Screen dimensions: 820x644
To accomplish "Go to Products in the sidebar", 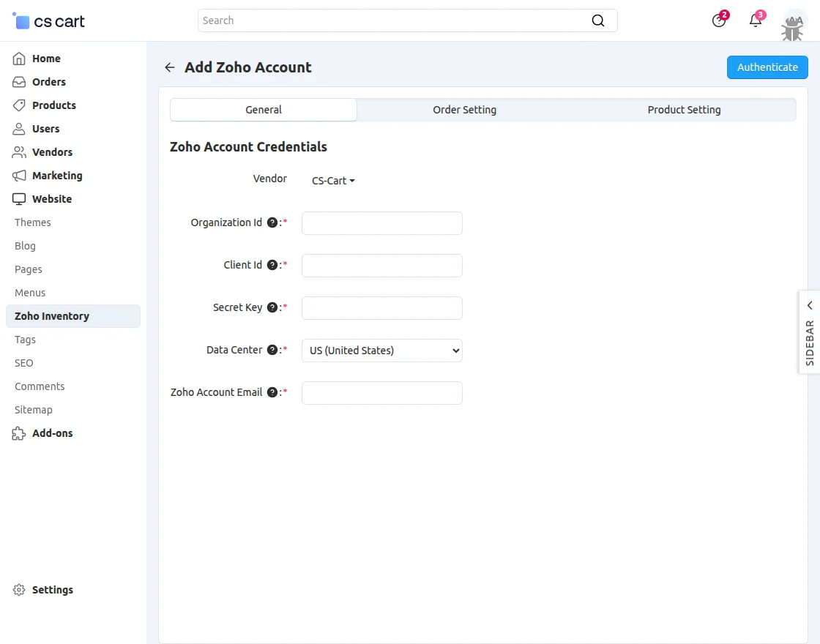I will (54, 105).
